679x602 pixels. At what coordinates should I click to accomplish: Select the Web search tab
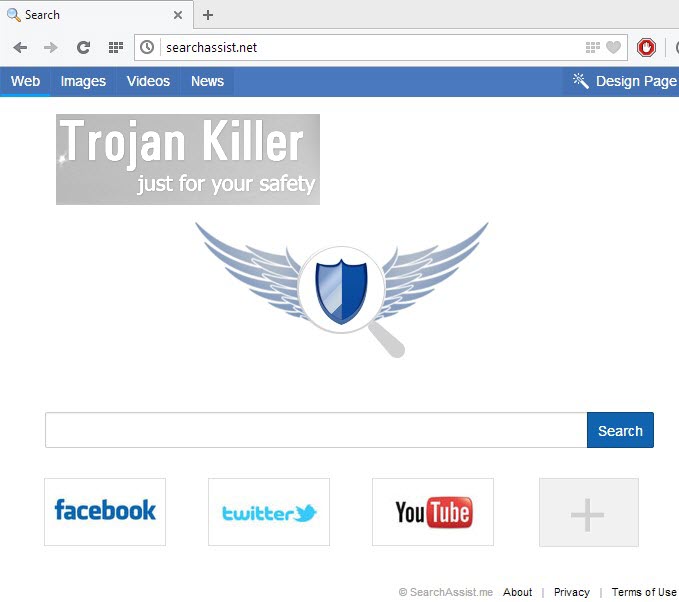[x=25, y=81]
